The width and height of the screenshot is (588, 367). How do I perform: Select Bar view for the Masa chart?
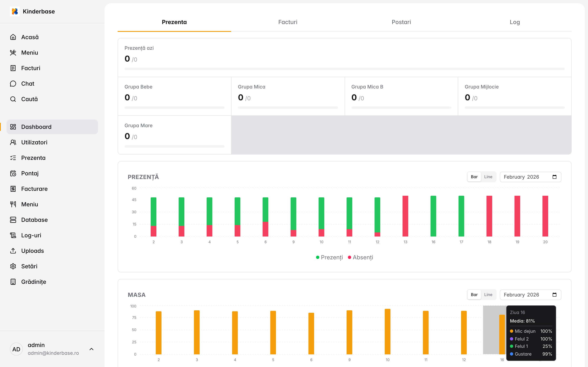pyautogui.click(x=474, y=294)
